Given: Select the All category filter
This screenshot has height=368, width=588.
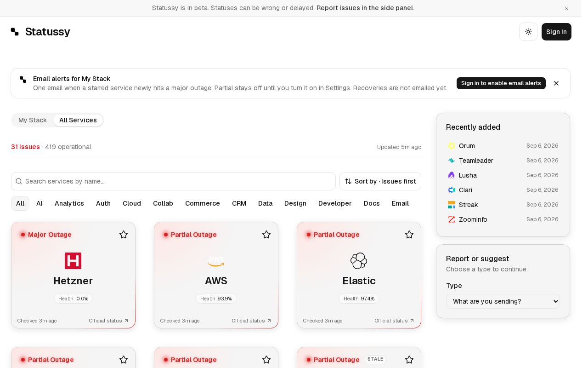Looking at the screenshot, I should click(x=20, y=203).
